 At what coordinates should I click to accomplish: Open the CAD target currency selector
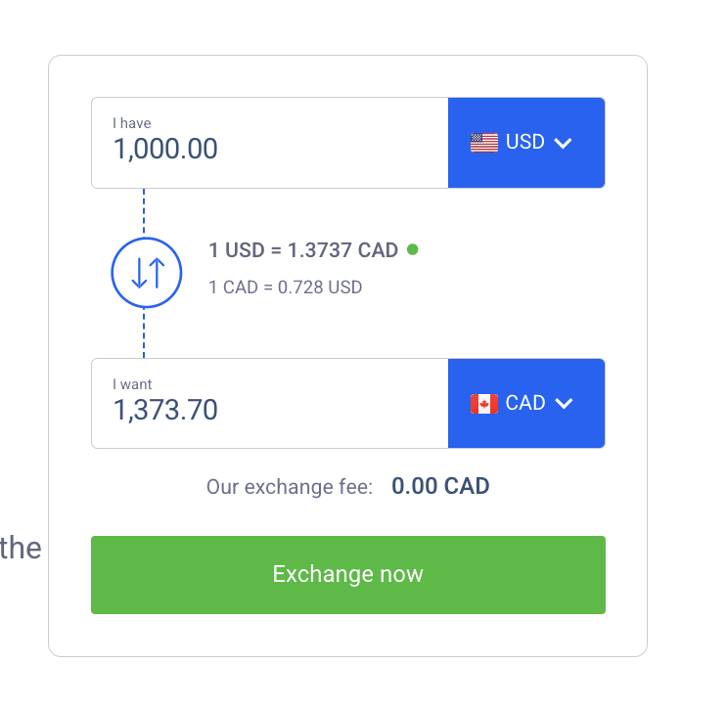click(x=525, y=404)
